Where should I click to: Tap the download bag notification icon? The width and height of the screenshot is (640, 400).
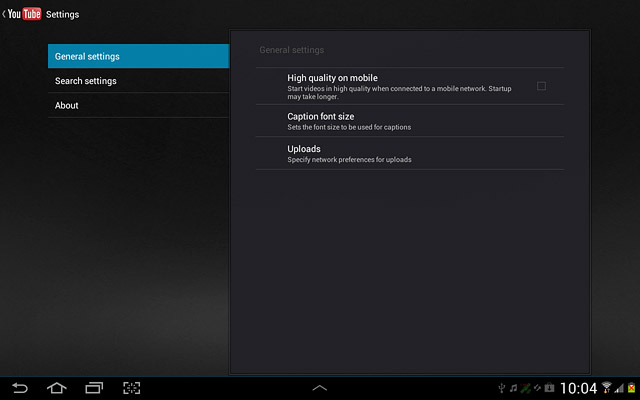[549, 387]
